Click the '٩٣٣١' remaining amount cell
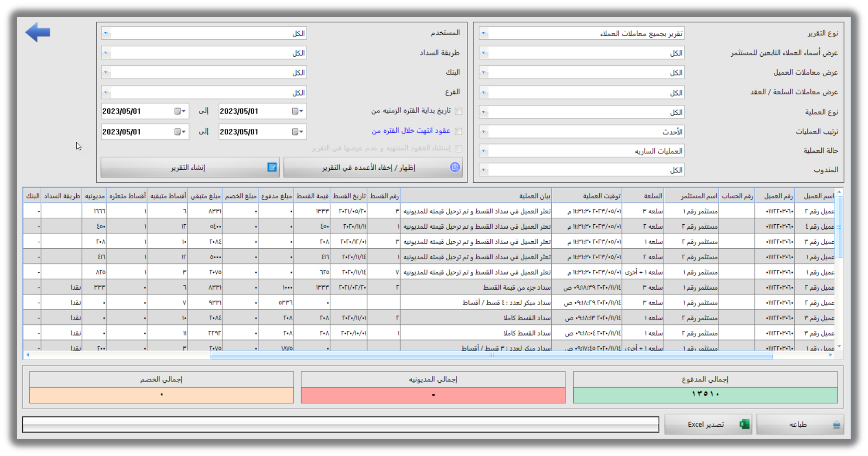868x456 pixels. [x=205, y=303]
